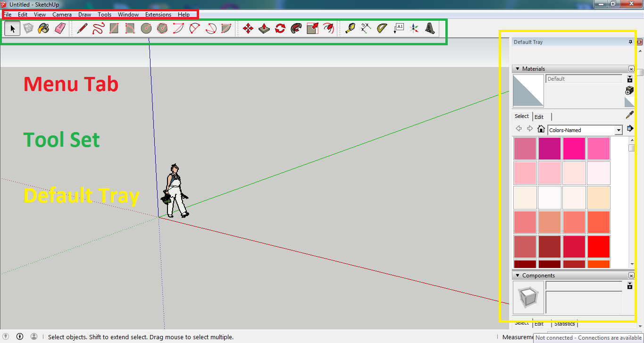Select the Eraser tool

tap(60, 28)
